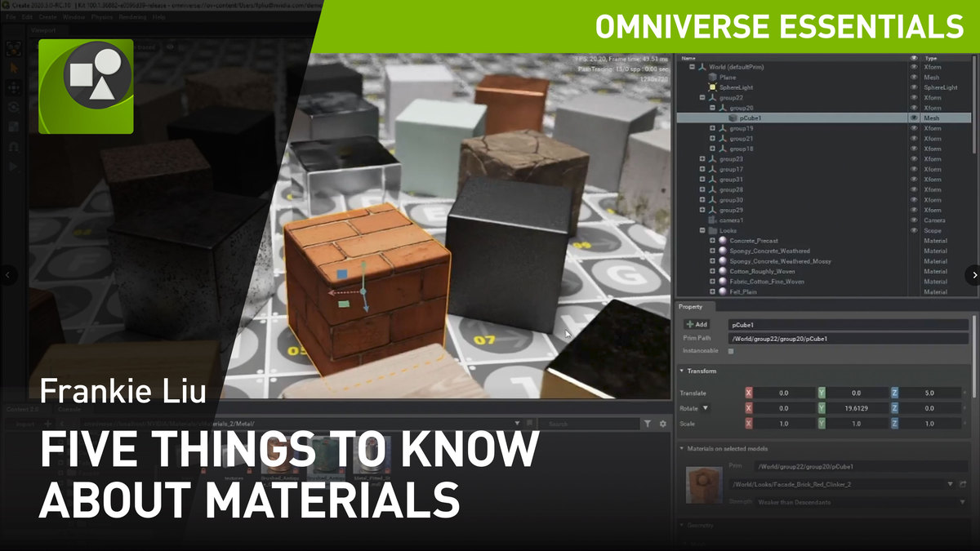Activate the Move tool in left toolbar

(x=14, y=87)
